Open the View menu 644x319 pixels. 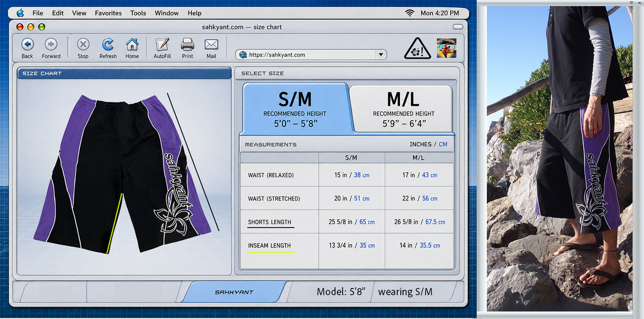pos(79,13)
